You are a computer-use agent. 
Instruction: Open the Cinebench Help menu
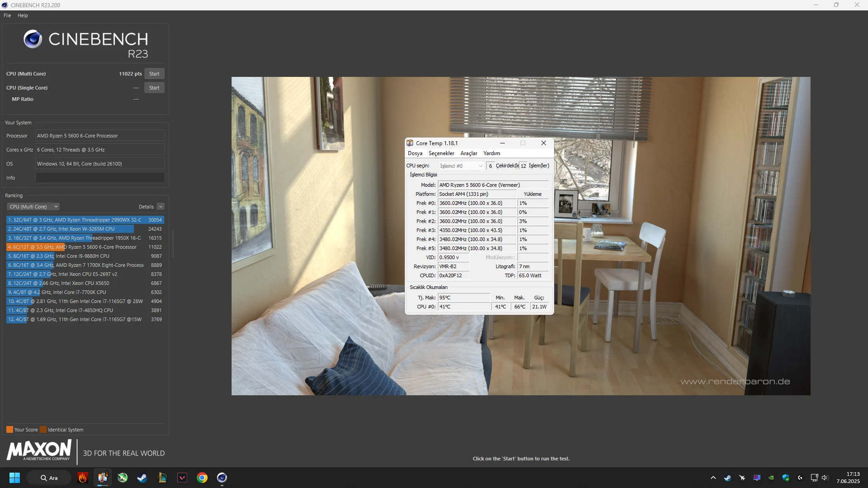(23, 15)
